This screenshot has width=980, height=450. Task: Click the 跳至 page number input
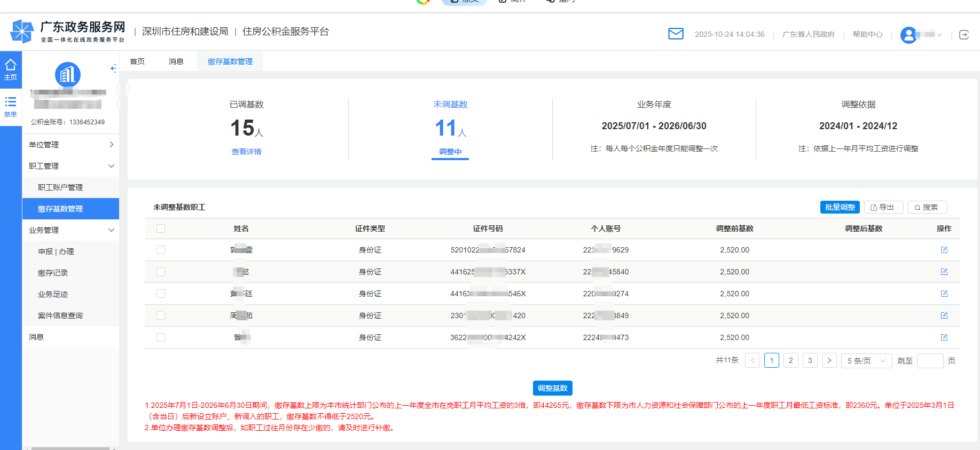pyautogui.click(x=930, y=361)
